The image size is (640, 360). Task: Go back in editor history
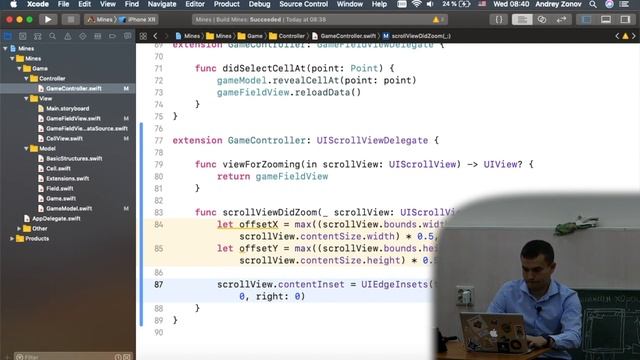(x=156, y=36)
